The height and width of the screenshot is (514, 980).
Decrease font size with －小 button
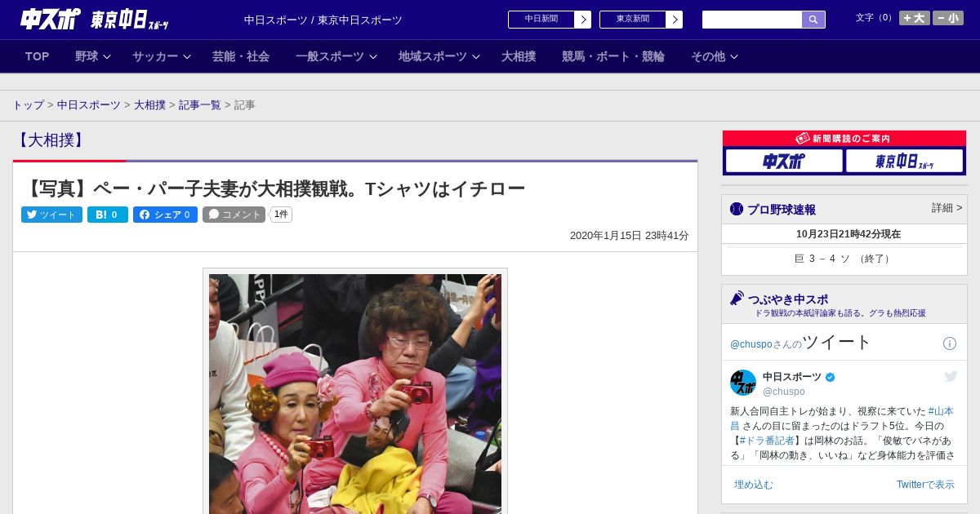click(948, 18)
